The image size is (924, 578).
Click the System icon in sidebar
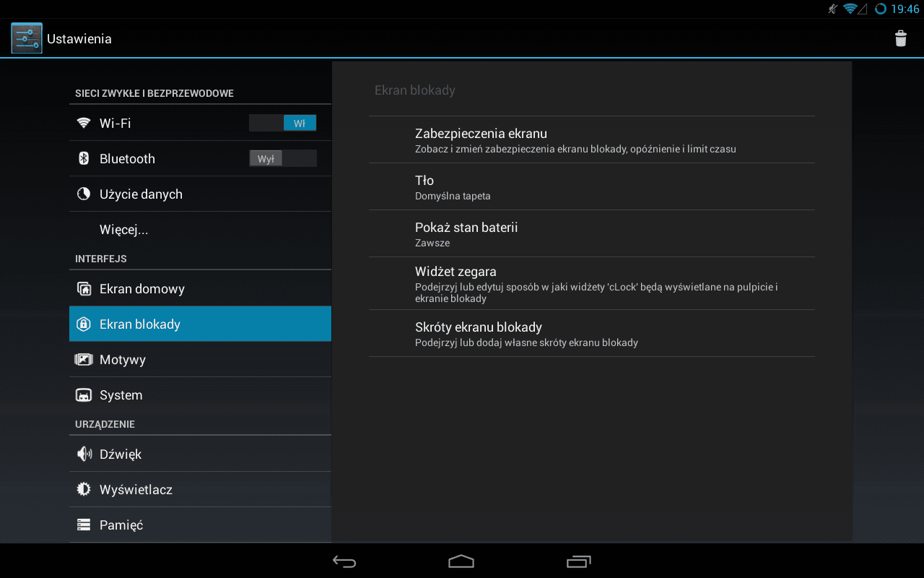[x=84, y=395]
